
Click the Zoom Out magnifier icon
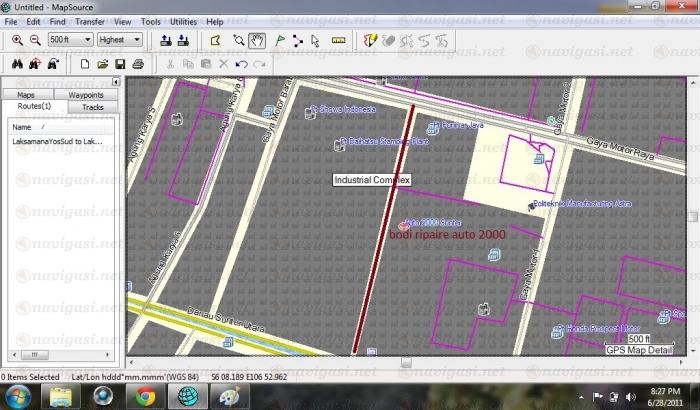click(35, 40)
